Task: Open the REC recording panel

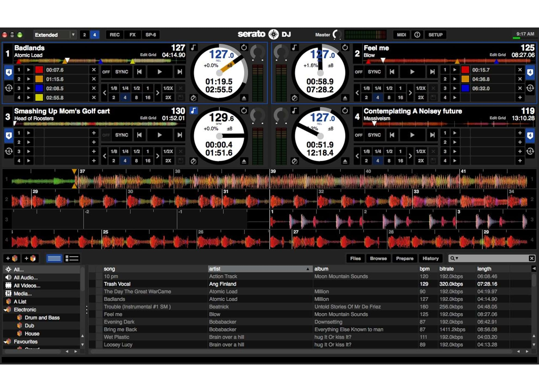Action: tap(115, 35)
